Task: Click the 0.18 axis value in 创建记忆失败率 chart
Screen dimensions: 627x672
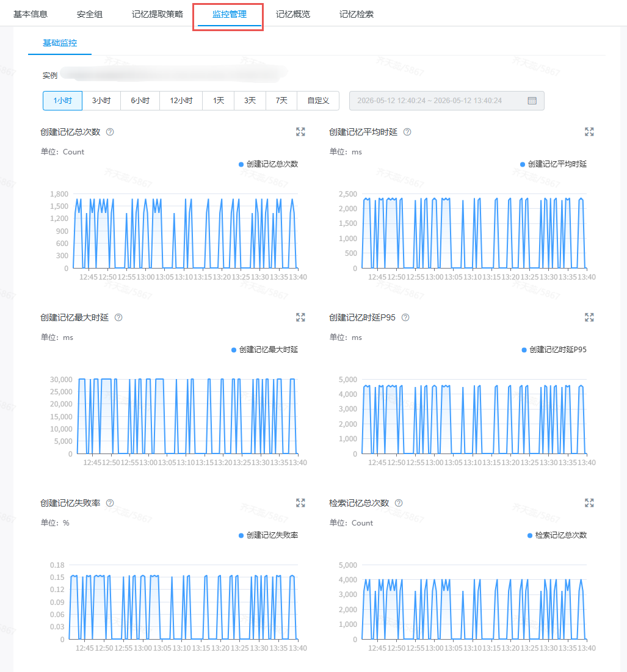Action: 57,565
